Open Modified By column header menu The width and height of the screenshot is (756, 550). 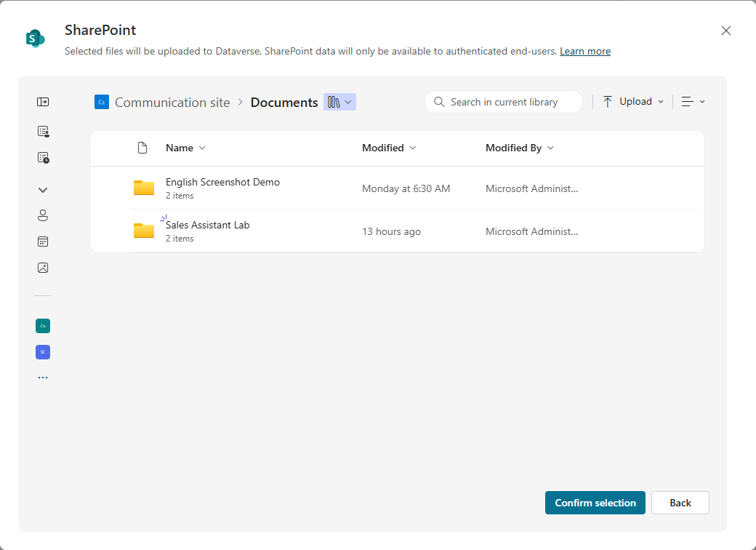click(519, 148)
